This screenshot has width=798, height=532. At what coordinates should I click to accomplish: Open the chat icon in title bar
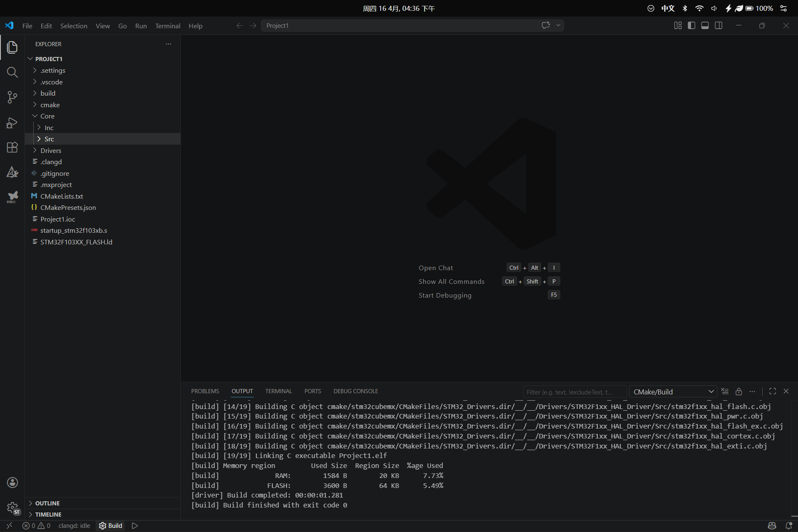546,25
